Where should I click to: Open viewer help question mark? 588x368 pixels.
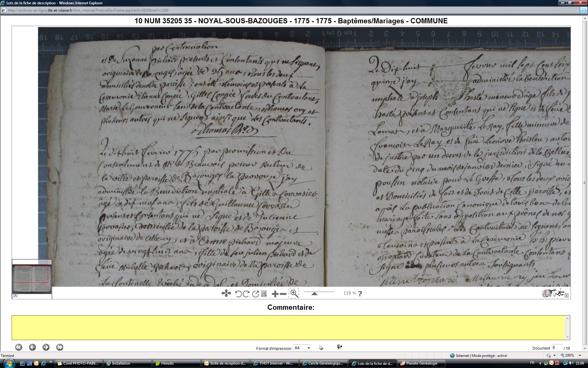click(x=360, y=293)
